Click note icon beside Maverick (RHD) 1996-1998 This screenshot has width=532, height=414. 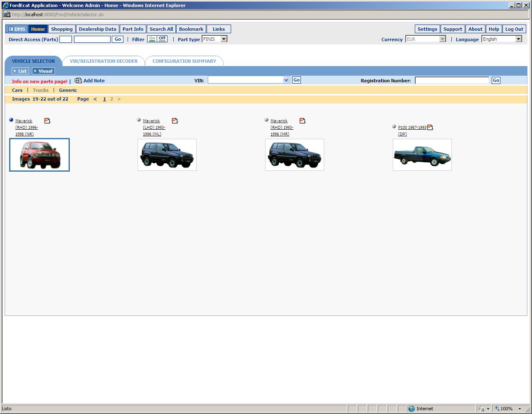pos(47,121)
